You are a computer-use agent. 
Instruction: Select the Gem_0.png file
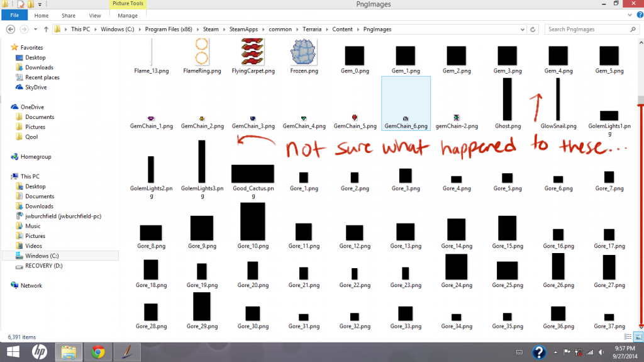[355, 55]
